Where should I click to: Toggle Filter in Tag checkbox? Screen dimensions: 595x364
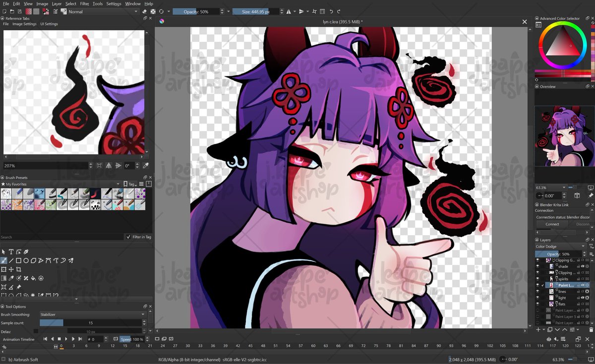tap(129, 237)
